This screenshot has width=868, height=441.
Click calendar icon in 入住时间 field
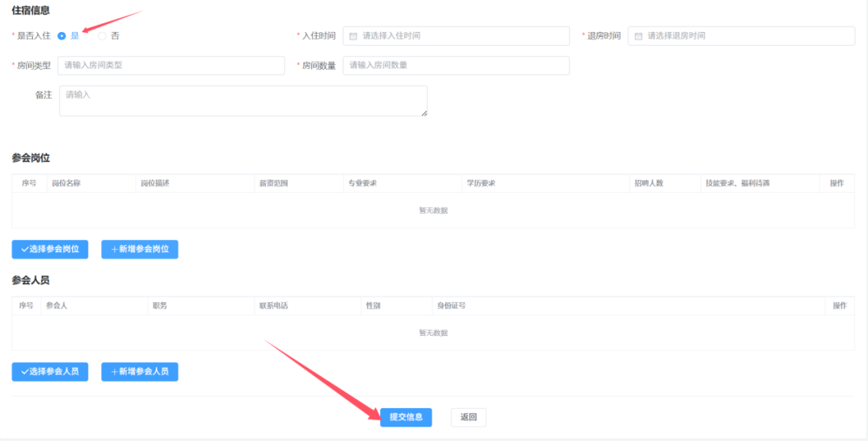pos(353,36)
